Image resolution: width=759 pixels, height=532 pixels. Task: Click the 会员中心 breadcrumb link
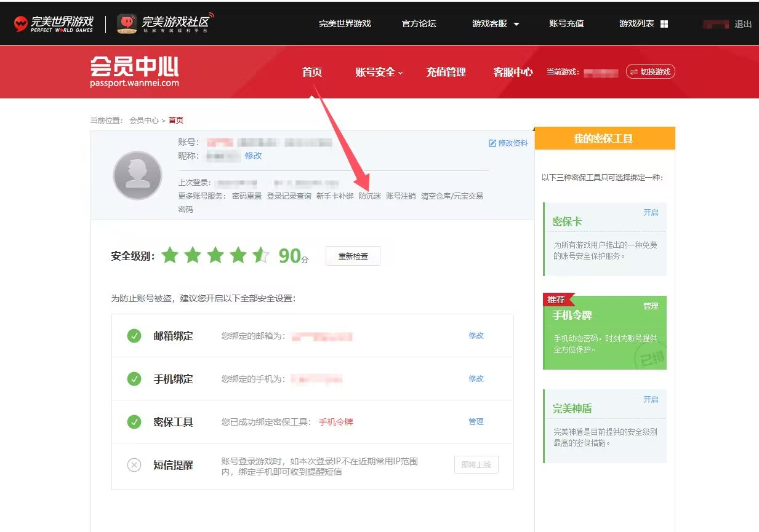pyautogui.click(x=144, y=121)
